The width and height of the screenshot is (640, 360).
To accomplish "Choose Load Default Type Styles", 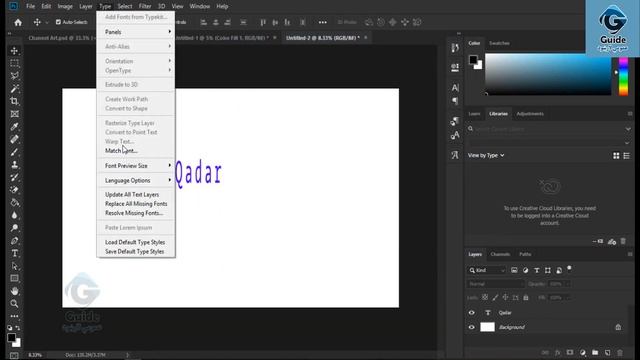I will click(x=136, y=242).
